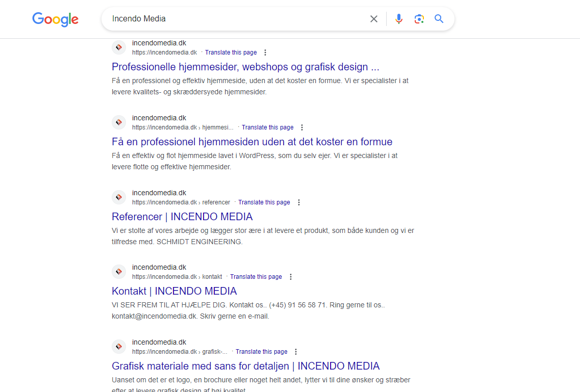Open three-dot menu for second hjemmeside result
The width and height of the screenshot is (580, 392).
point(302,127)
